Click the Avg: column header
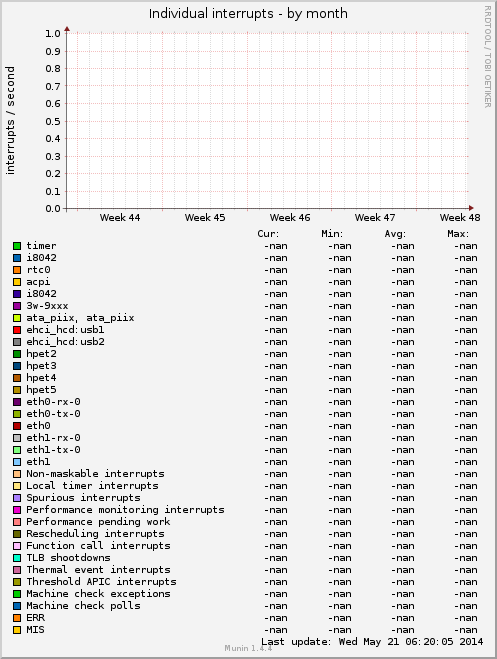This screenshot has width=497, height=659. coord(395,234)
